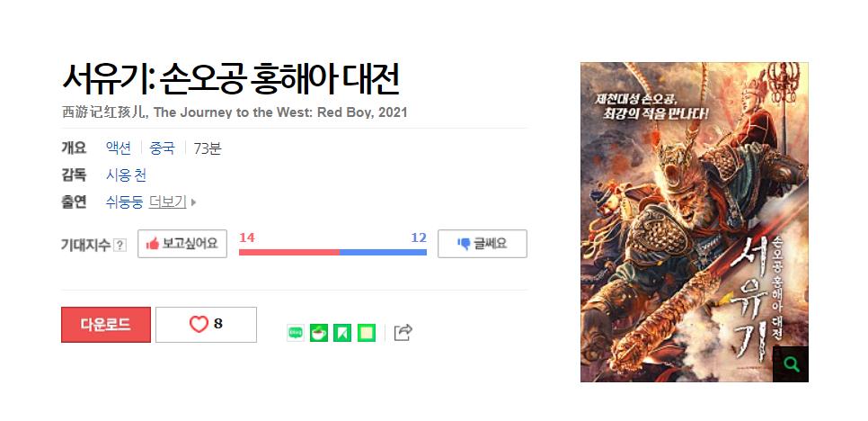This screenshot has width=868, height=421.
Task: Click the blue segment of the expectation bar
Action: point(383,252)
